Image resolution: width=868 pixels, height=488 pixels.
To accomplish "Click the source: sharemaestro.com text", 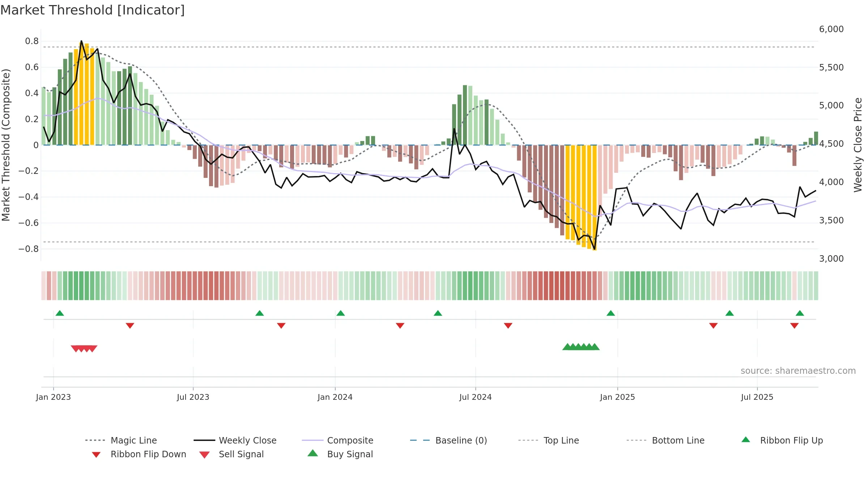I will click(798, 371).
